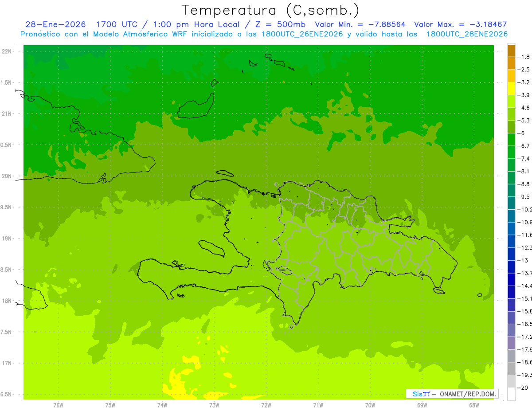Click the '-5.3' legend value
This screenshot has height=411, width=532.
524,121
